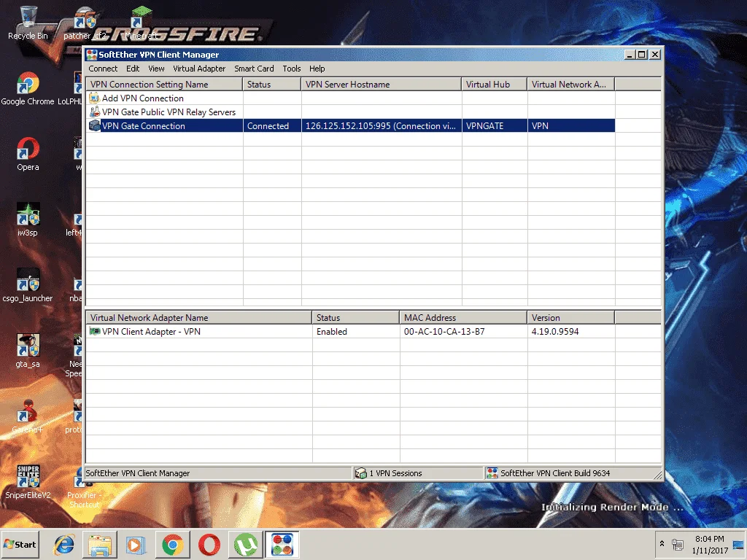Open the Windows Start button

(x=20, y=544)
